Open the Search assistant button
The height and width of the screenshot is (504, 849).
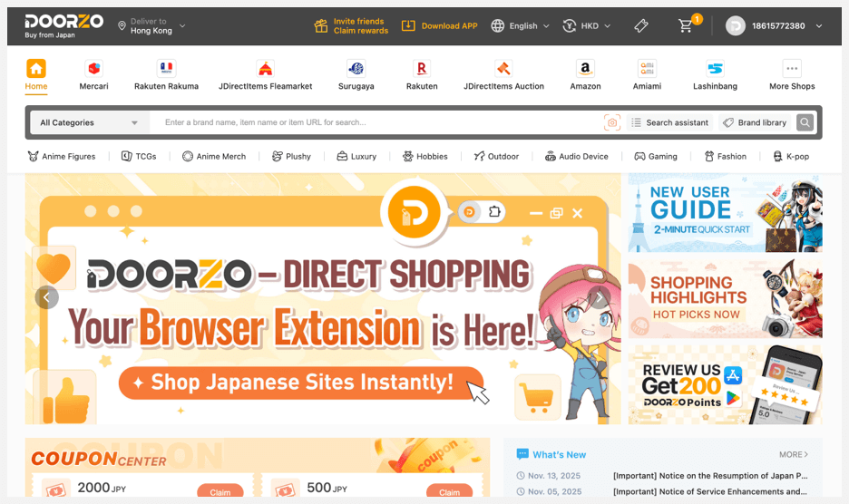point(670,122)
